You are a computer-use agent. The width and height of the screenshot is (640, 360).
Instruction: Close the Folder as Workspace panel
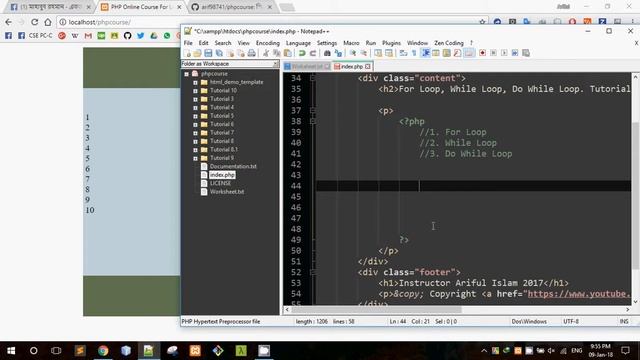point(276,64)
